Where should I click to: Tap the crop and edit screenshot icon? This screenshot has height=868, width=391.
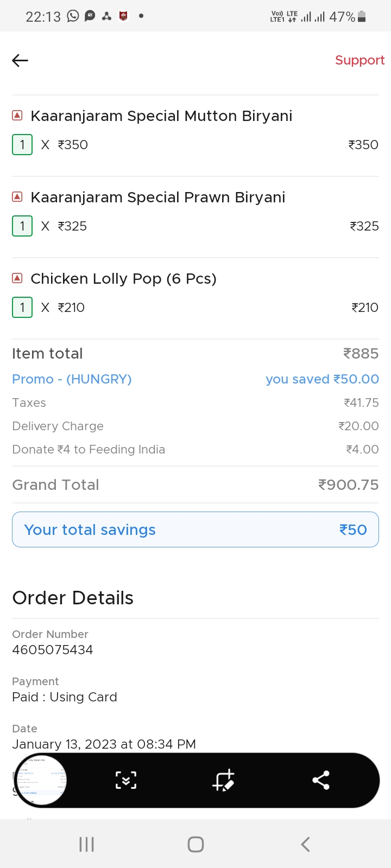click(223, 780)
